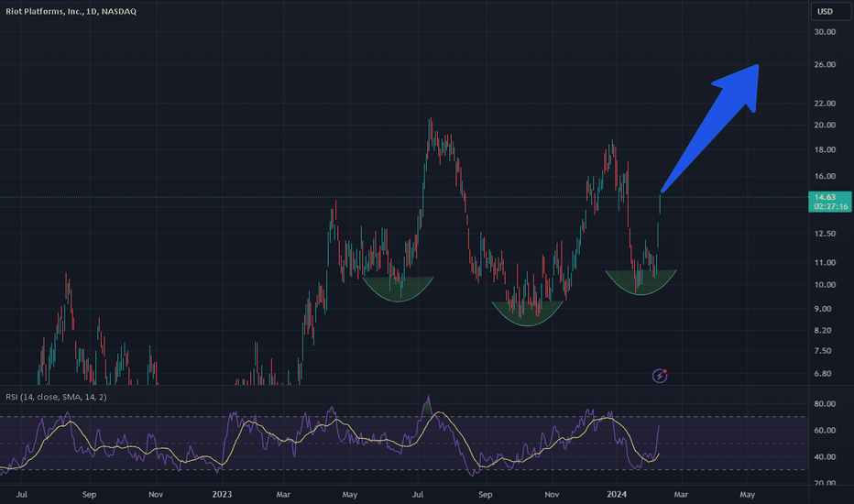Image resolution: width=854 pixels, height=504 pixels.
Task: Select the 16.00 price scale value
Action: point(825,176)
